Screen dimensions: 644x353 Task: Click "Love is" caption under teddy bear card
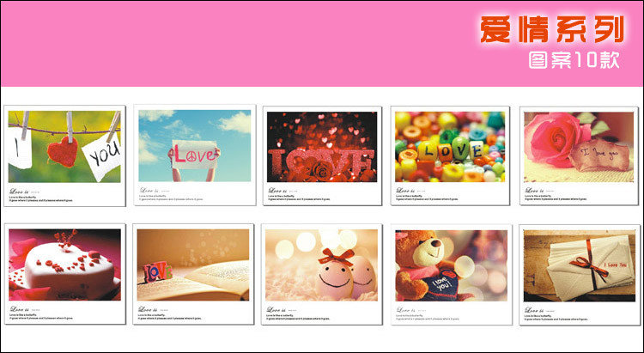[x=405, y=309]
